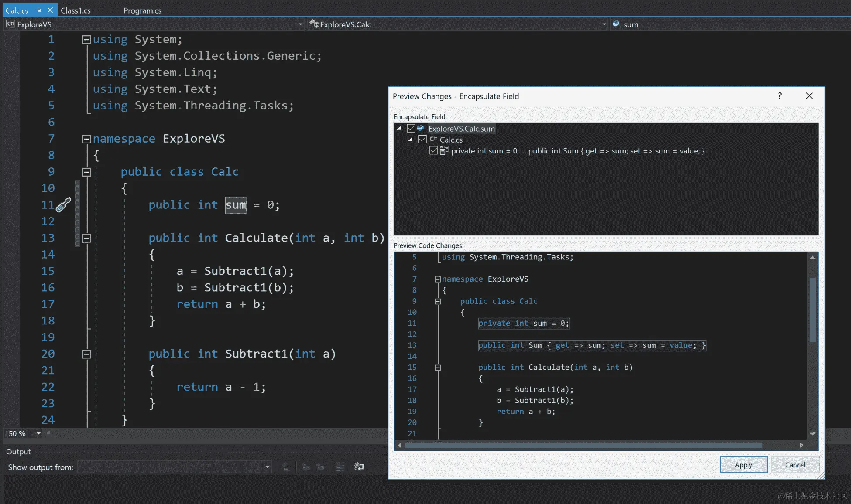Image resolution: width=851 pixels, height=504 pixels.
Task: Click the screwdriver quick actions icon
Action: click(x=64, y=204)
